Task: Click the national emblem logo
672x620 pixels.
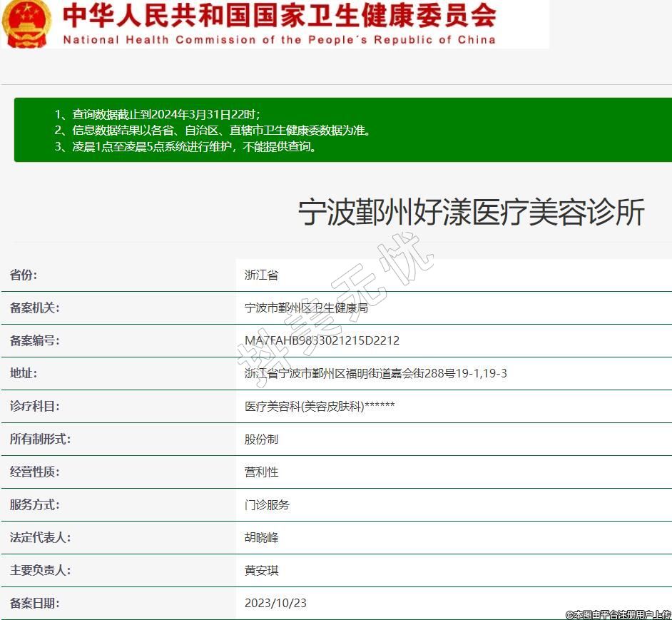Action: coord(26,23)
